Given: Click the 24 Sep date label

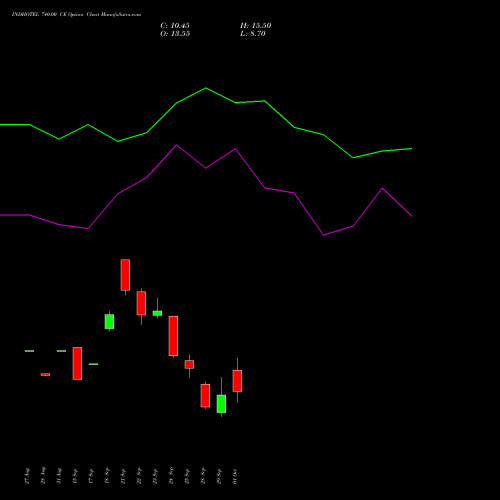Looking at the screenshot, I should 171,476.
